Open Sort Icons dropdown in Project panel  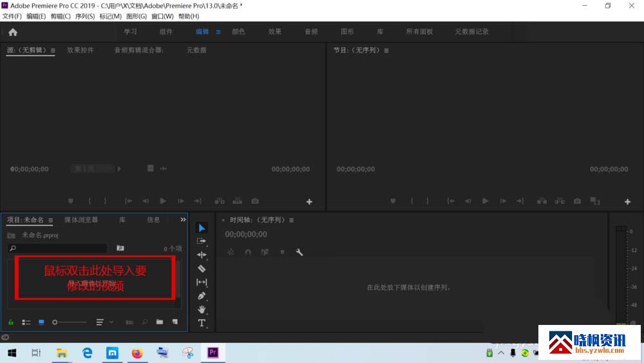click(x=104, y=322)
